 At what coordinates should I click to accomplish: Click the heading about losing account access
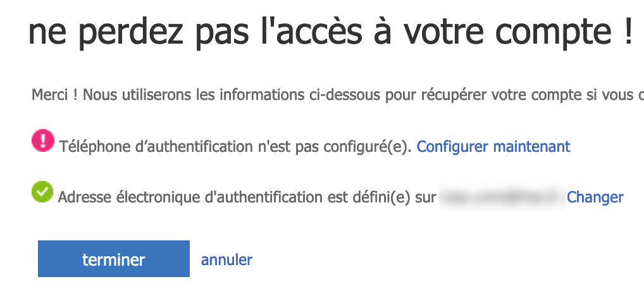tap(331, 32)
